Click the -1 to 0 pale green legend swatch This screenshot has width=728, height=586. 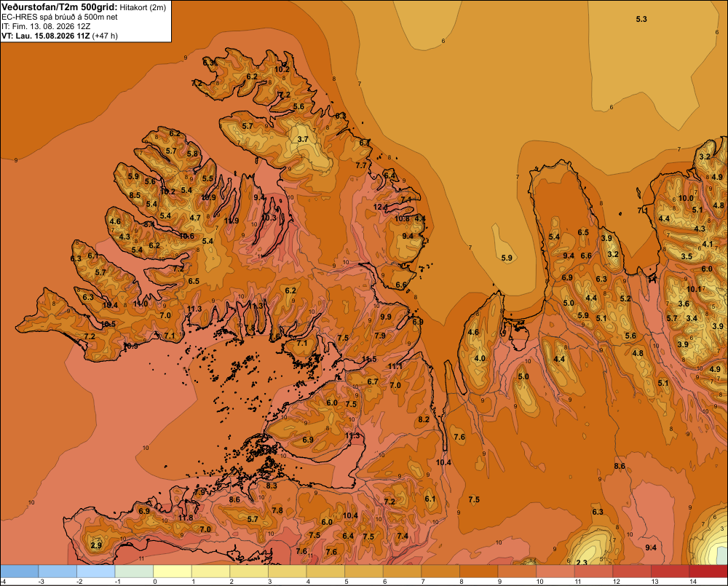pyautogui.click(x=134, y=571)
